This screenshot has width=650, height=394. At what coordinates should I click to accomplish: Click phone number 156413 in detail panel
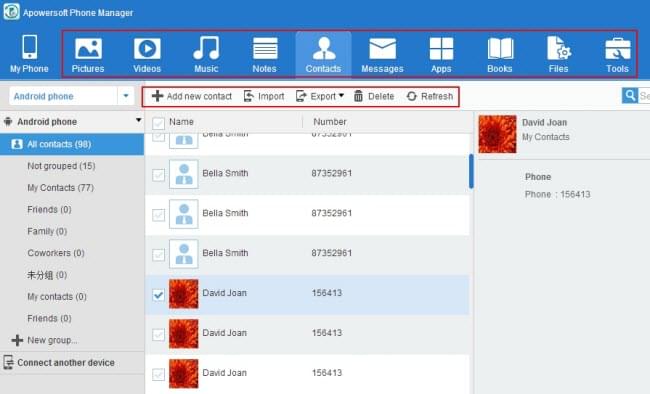574,194
